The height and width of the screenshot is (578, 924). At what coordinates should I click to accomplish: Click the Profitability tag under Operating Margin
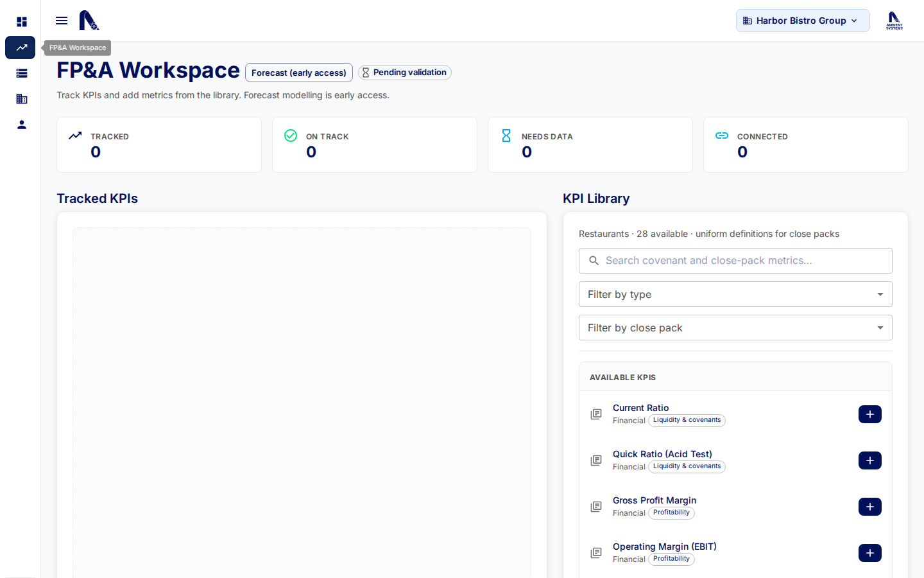(x=671, y=559)
